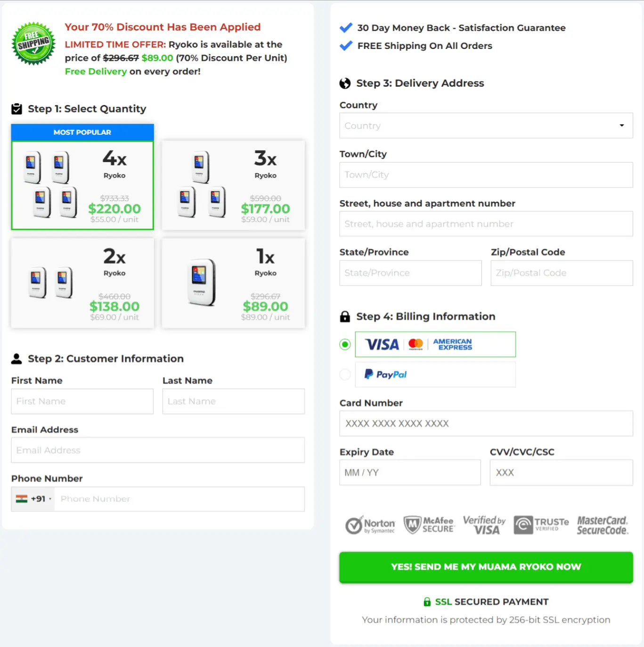Click the green SSL secured payment lock
644x647 pixels.
pyautogui.click(x=427, y=601)
